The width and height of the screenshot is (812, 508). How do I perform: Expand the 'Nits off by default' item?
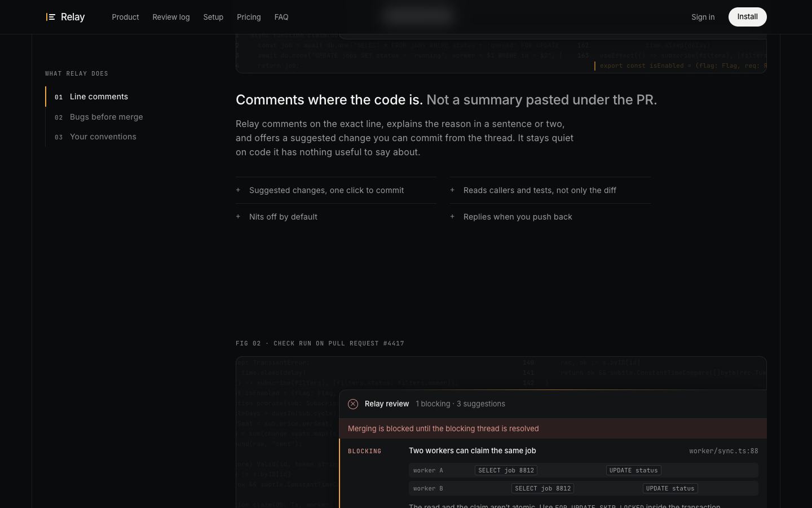(336, 217)
